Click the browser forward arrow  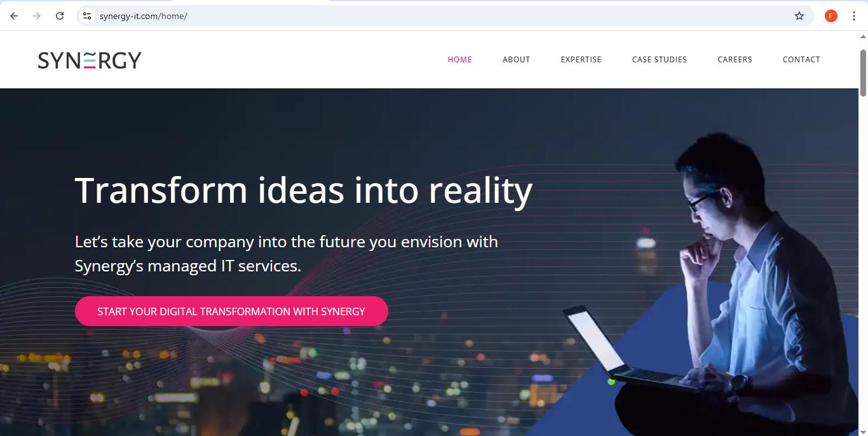[37, 16]
